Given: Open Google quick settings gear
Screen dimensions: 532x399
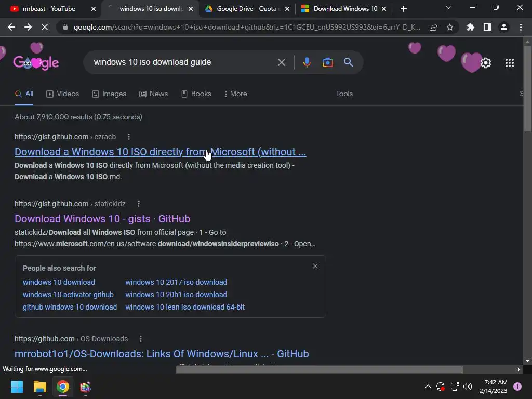Looking at the screenshot, I should pyautogui.click(x=486, y=63).
